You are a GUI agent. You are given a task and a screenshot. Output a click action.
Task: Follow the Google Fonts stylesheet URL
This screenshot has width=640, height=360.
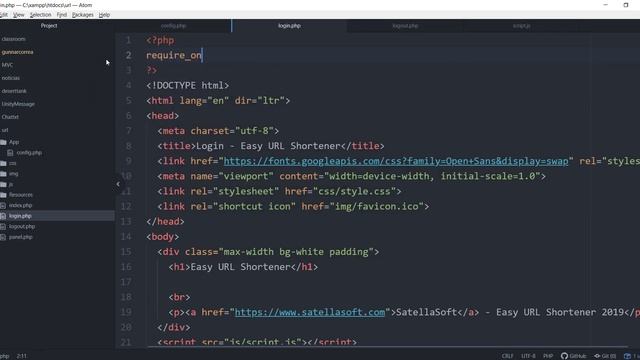(396, 161)
